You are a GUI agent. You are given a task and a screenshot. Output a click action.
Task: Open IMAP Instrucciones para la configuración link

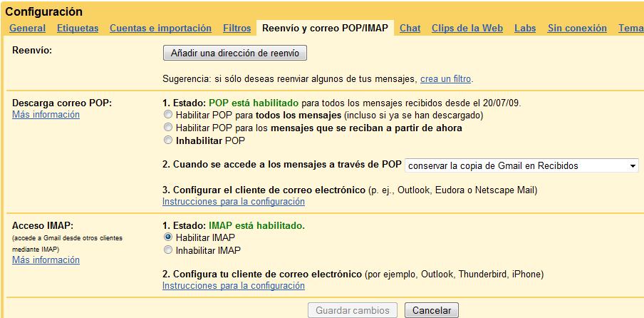(233, 285)
